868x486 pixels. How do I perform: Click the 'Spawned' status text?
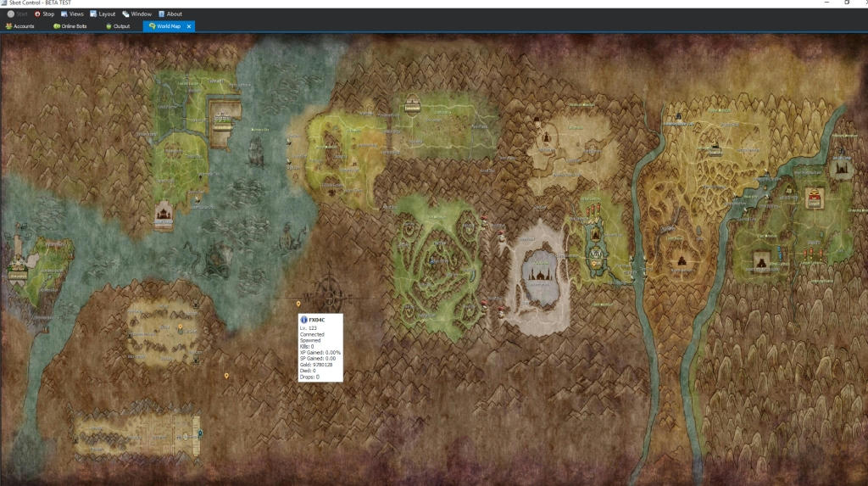310,340
